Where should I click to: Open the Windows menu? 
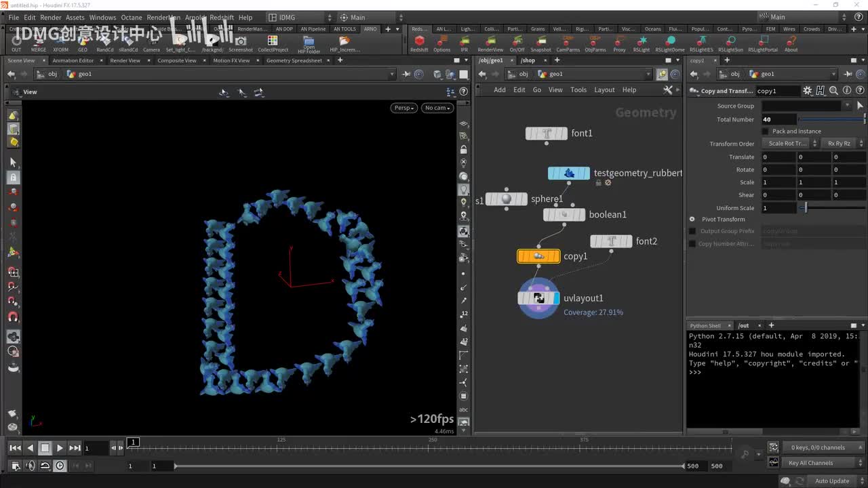[x=102, y=18]
